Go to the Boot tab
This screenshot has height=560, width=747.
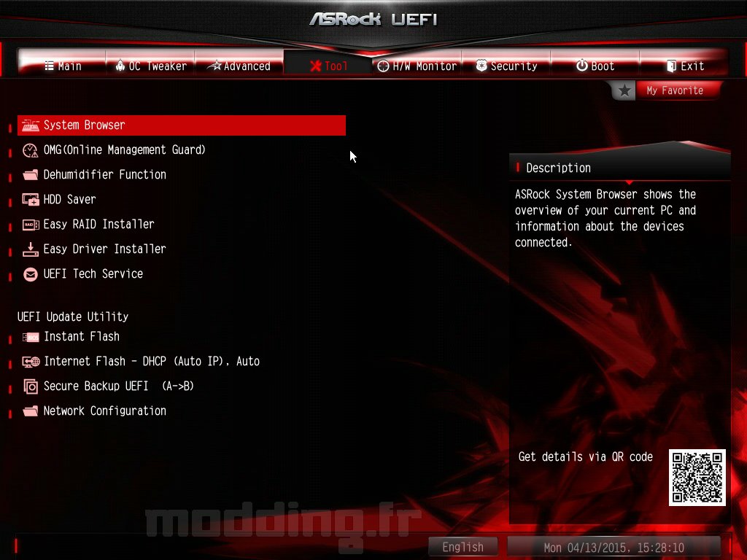pos(595,66)
